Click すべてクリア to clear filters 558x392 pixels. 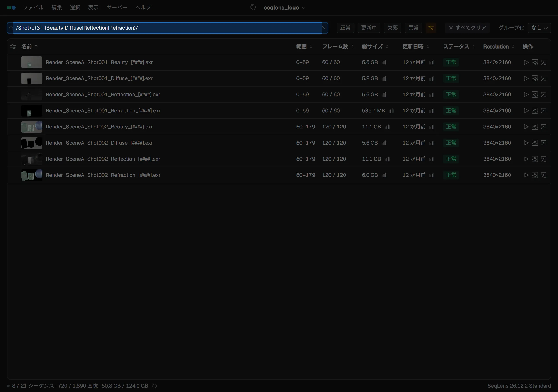point(467,28)
